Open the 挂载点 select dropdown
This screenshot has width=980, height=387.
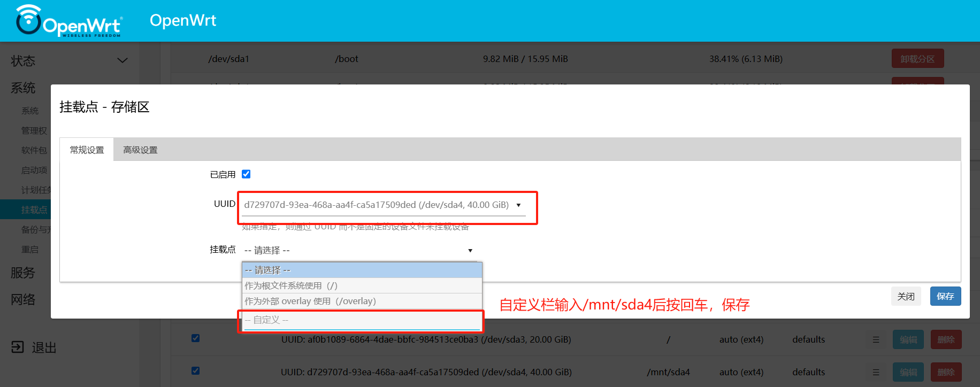(x=359, y=250)
